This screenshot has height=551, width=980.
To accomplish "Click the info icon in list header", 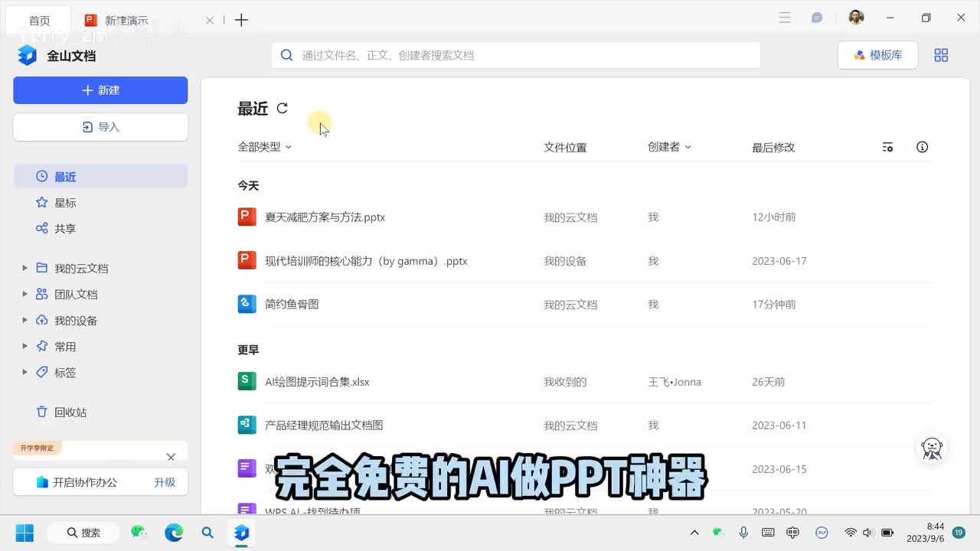I will tap(922, 147).
